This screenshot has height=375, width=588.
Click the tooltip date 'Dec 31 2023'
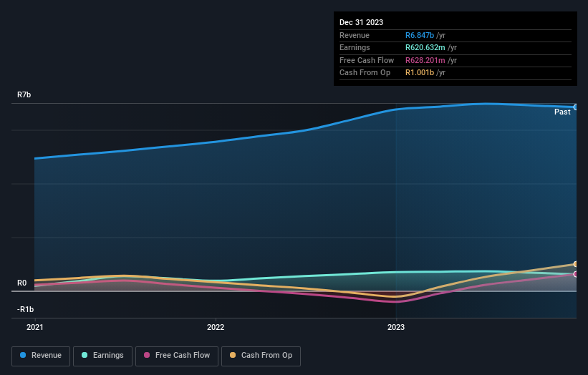click(361, 22)
